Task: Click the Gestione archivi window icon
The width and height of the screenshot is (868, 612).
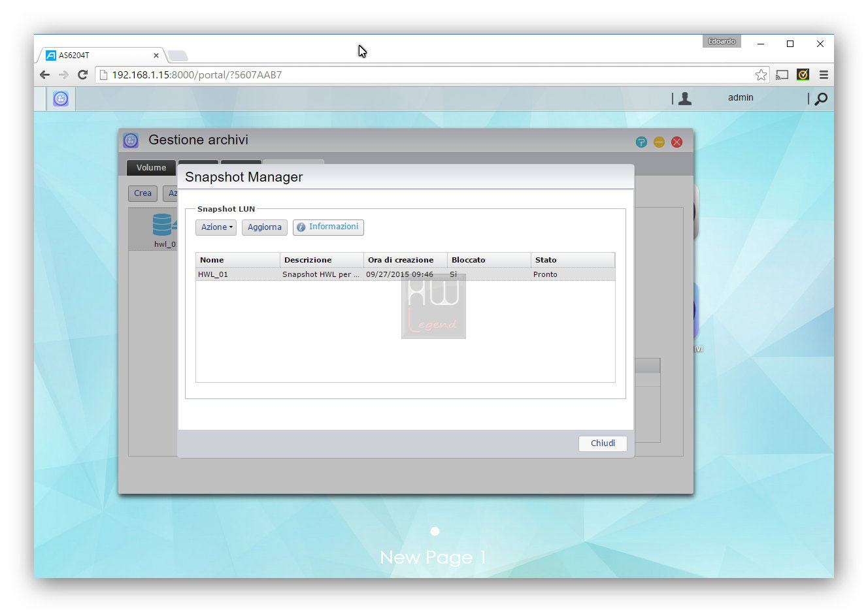Action: (131, 140)
